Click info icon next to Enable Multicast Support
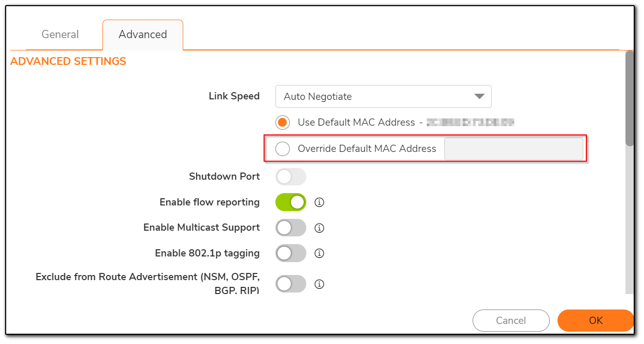 tap(319, 228)
